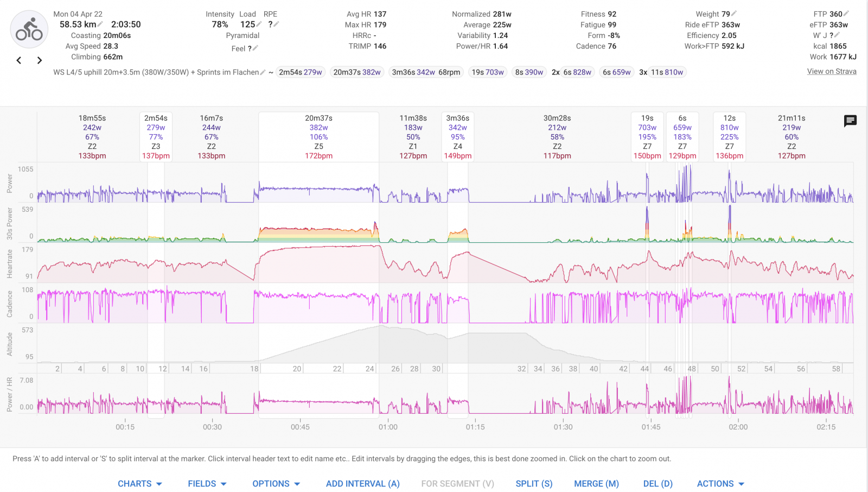Open the comments speech bubble icon
The image size is (868, 492).
point(850,121)
